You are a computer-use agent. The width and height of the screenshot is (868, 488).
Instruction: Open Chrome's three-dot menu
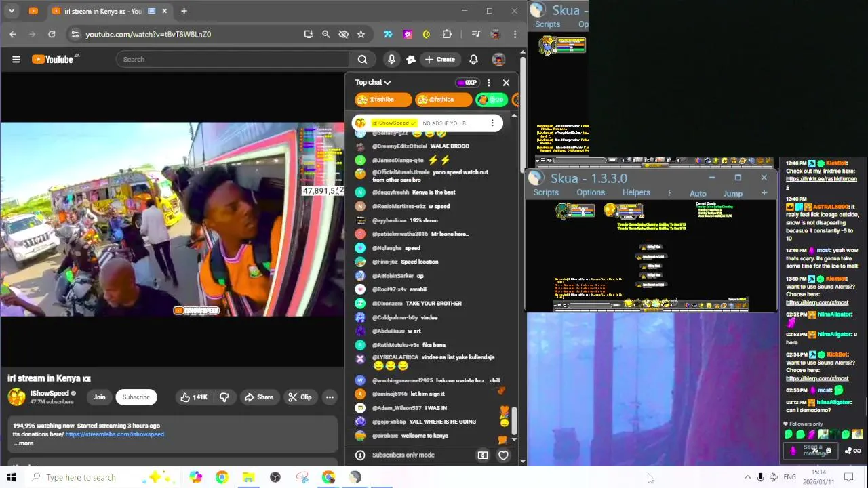(515, 34)
